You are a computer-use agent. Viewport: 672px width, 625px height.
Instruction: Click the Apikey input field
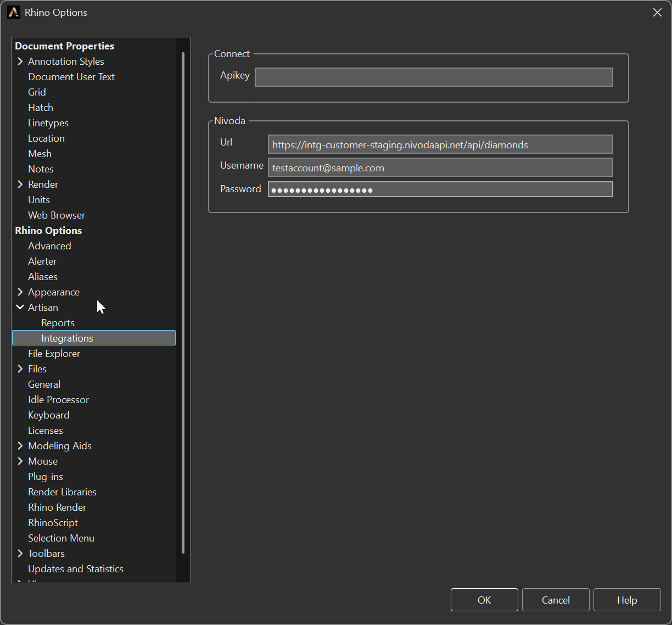(434, 77)
